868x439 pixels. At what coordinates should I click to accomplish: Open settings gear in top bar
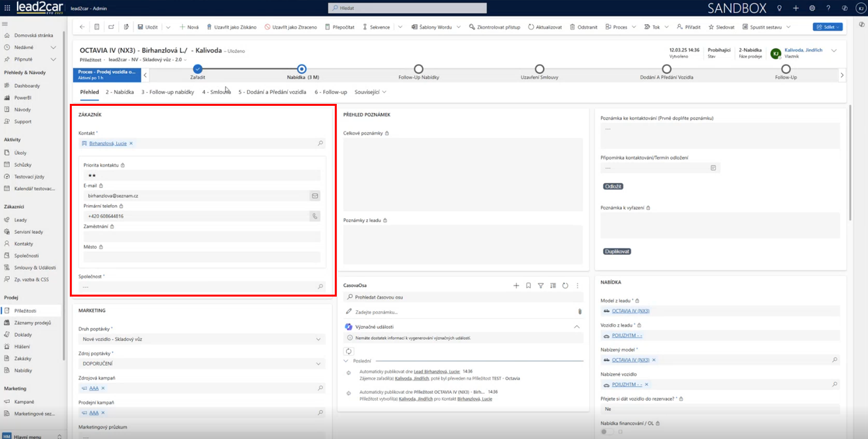click(812, 8)
